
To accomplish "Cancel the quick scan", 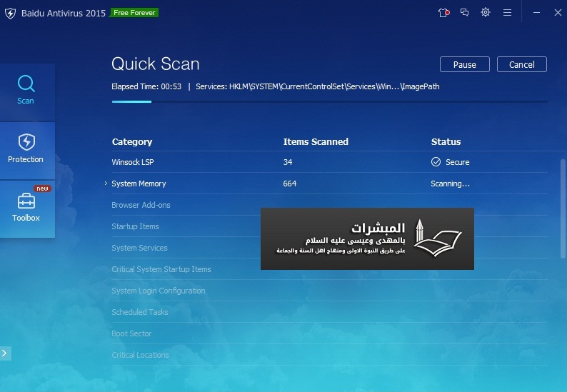I will (521, 64).
